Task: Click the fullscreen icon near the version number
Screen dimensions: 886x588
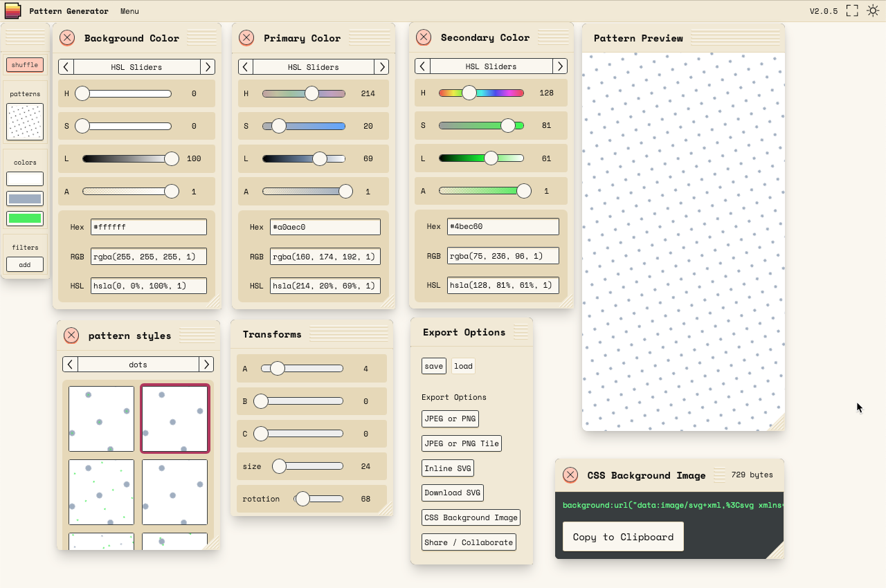Action: pos(851,10)
